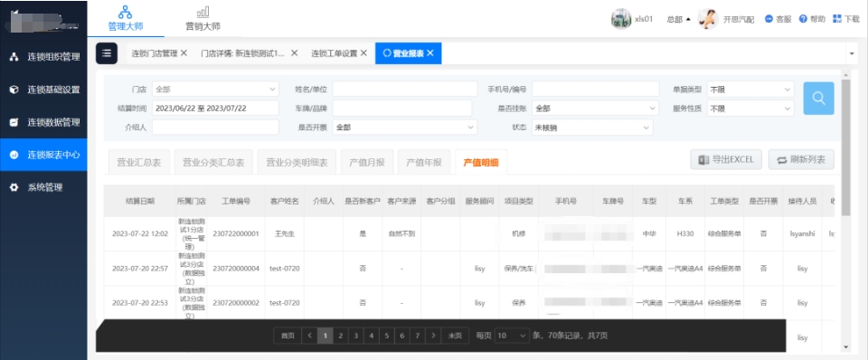
Task: Click the 手机号/编号 input field
Action: pos(595,89)
